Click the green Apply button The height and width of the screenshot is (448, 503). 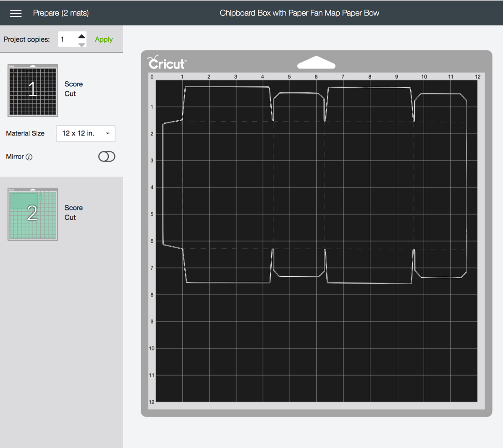pyautogui.click(x=103, y=39)
